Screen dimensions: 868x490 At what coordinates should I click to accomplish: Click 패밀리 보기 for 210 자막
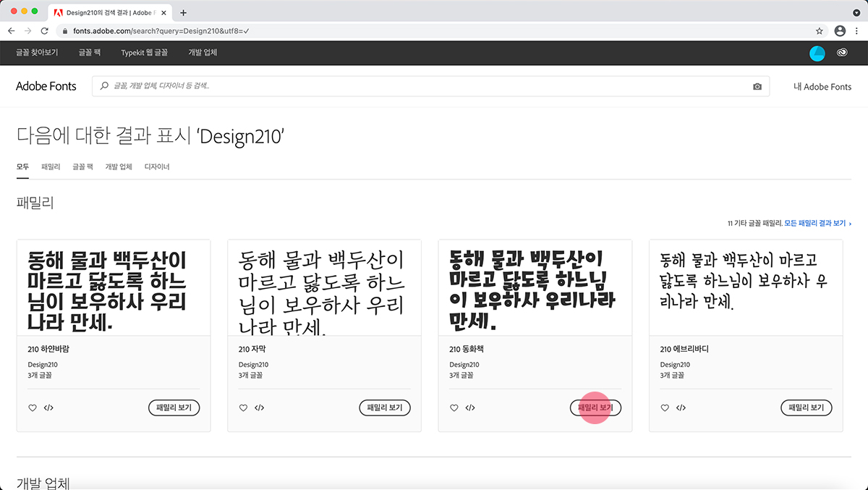[x=385, y=407]
